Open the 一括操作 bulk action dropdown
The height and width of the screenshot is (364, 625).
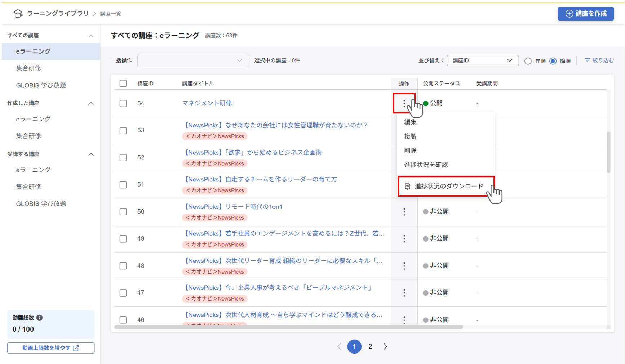coord(193,60)
